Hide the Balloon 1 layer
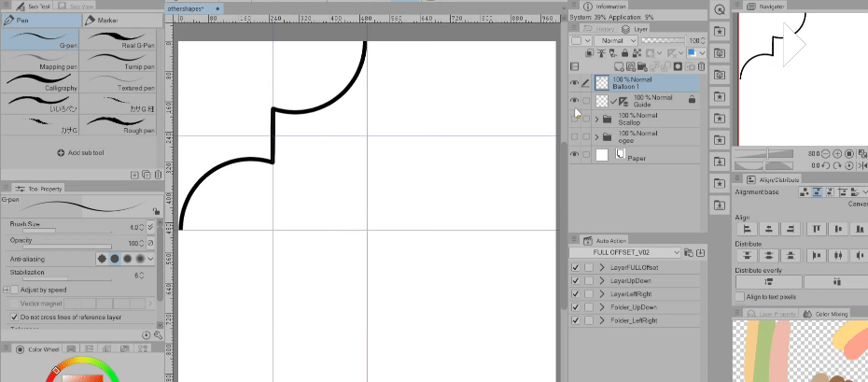Viewport: 868px width, 382px height. (575, 83)
